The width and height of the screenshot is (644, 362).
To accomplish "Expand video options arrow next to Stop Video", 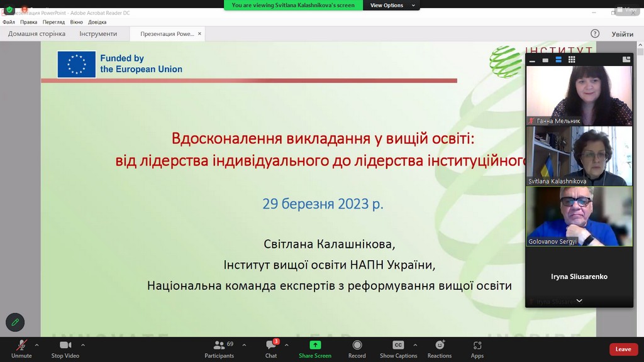I will (83, 345).
